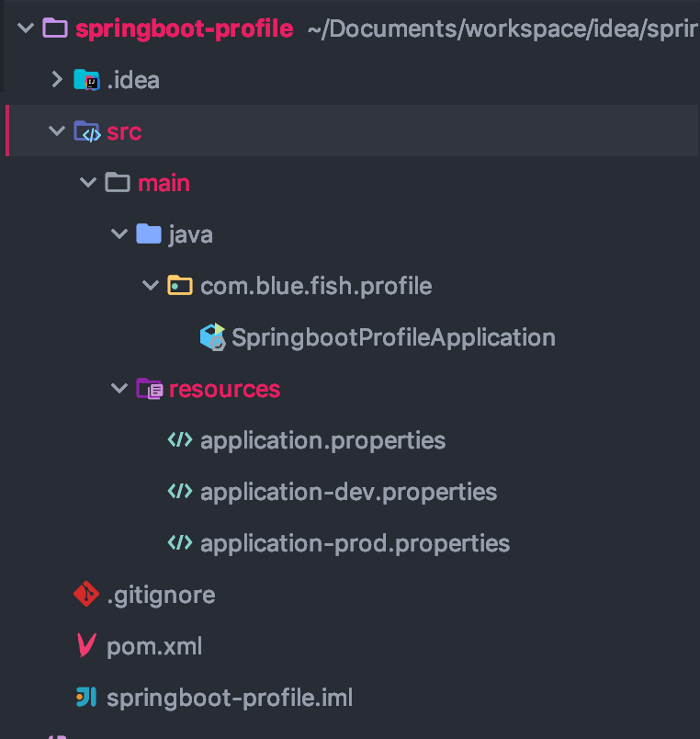Click the com.blue.fish.profile package icon
Viewport: 700px width, 739px height.
179,286
